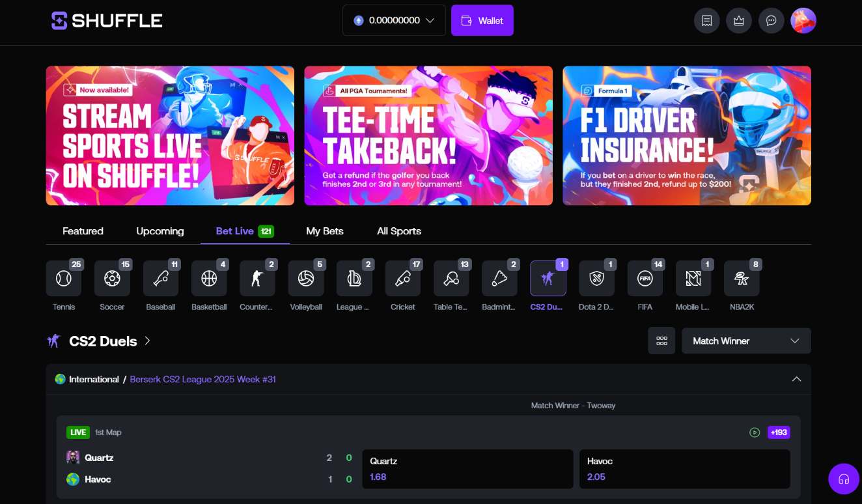Play the live stream for Quartz match
Screen dimensions: 862x504
755,432
